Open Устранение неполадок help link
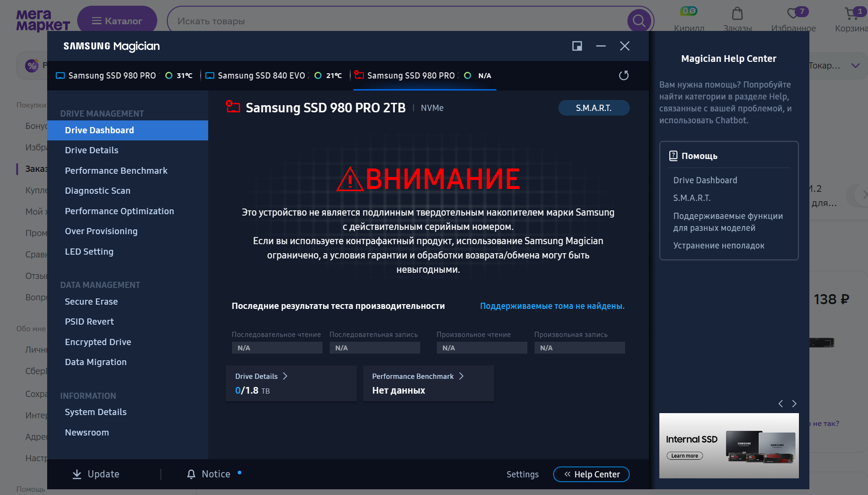868x495 pixels. tap(719, 246)
